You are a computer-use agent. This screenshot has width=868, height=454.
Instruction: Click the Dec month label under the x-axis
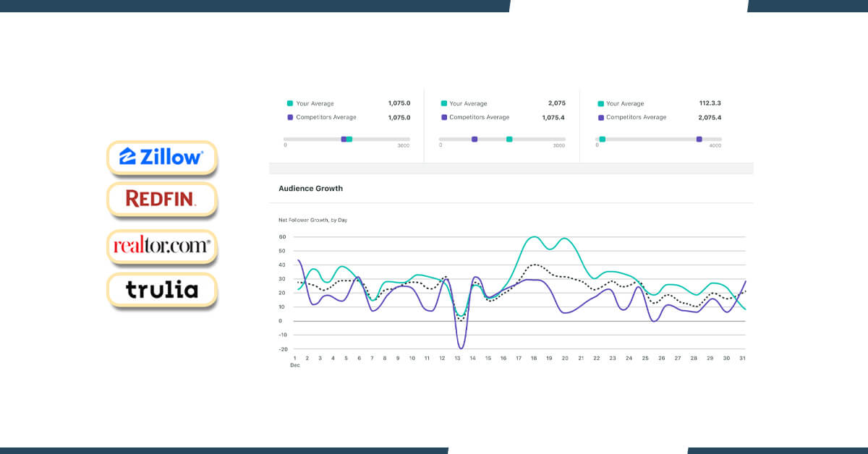coord(295,365)
